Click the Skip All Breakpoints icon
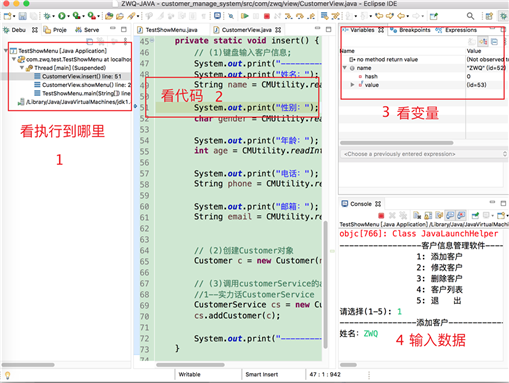The image size is (509, 383). click(x=231, y=16)
